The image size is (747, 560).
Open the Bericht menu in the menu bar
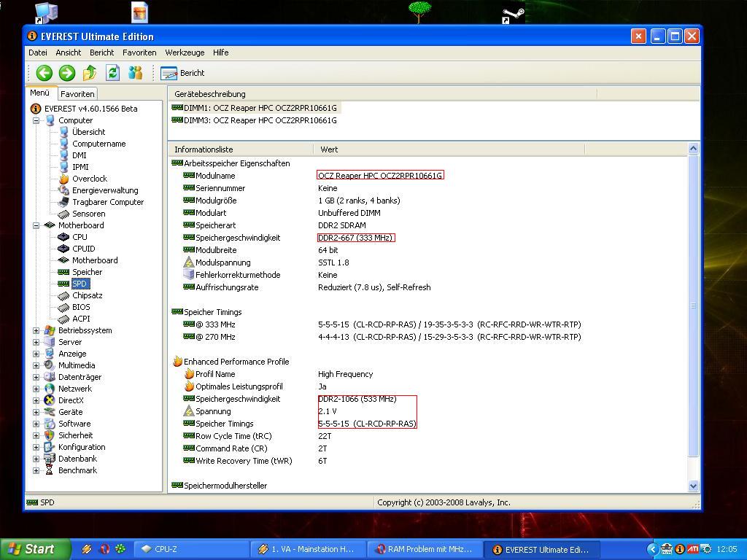(x=101, y=52)
